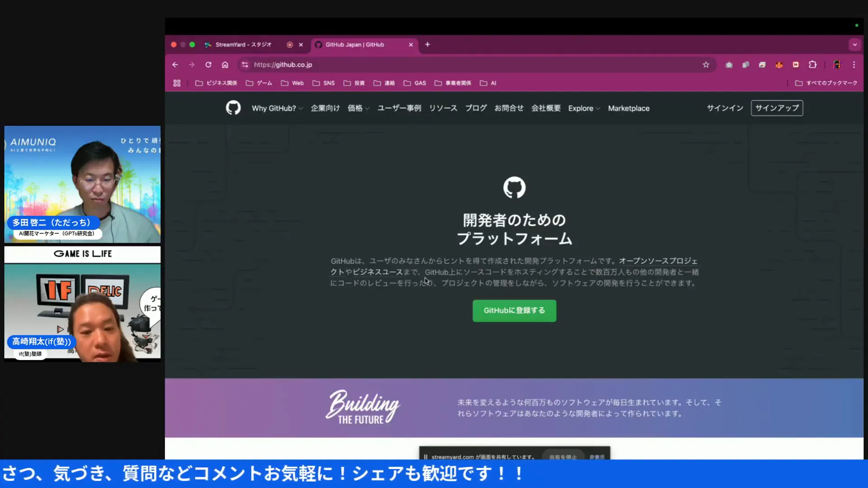Click the サインアップ button
This screenshot has width=868, height=488.
[x=777, y=108]
